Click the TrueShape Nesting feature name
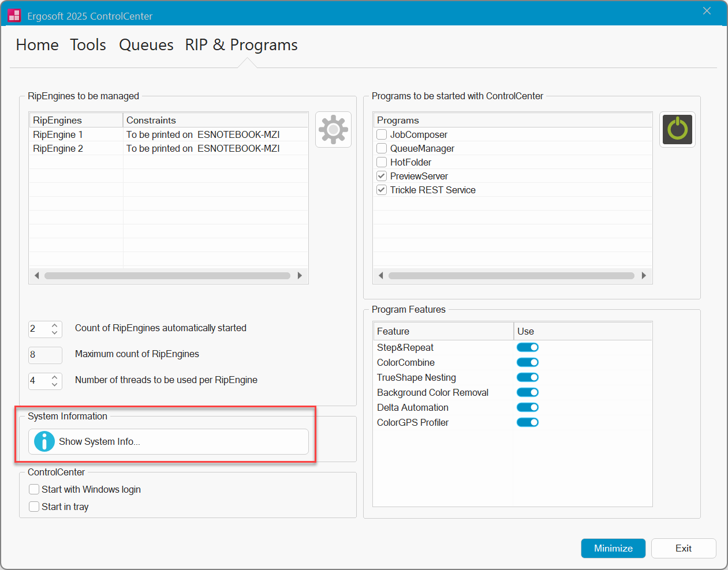 [x=416, y=377]
